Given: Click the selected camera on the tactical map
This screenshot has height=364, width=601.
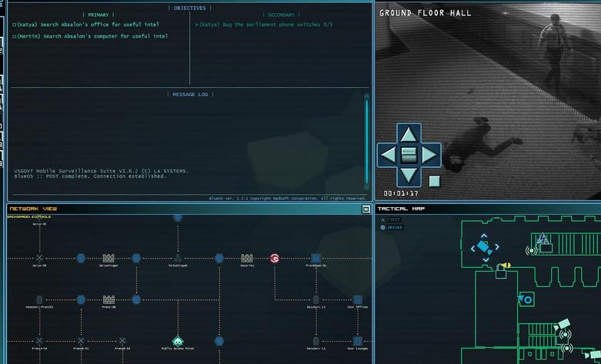Looking at the screenshot, I should [x=485, y=248].
